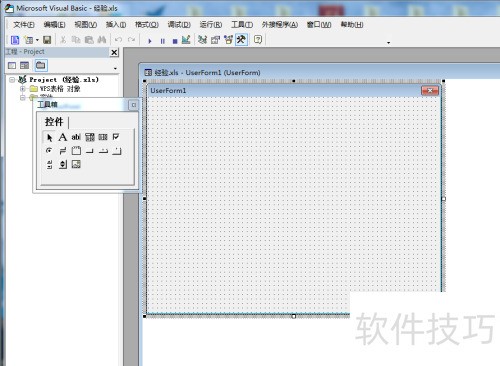This screenshot has height=366, width=500.
Task: Select the TextBox control in toolbox
Action: (76, 137)
